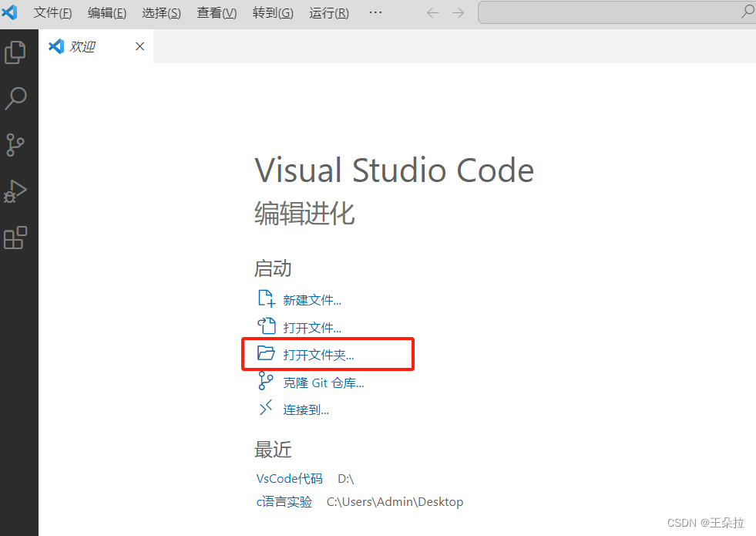Click the remote connect icon beside 连接到...

(266, 408)
